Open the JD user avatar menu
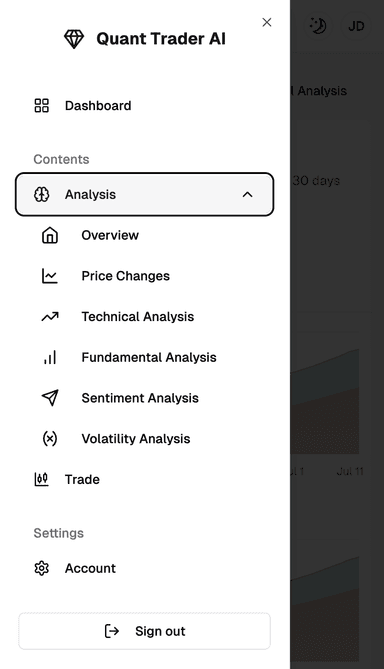Screen dimensions: 384x669 coord(356,26)
